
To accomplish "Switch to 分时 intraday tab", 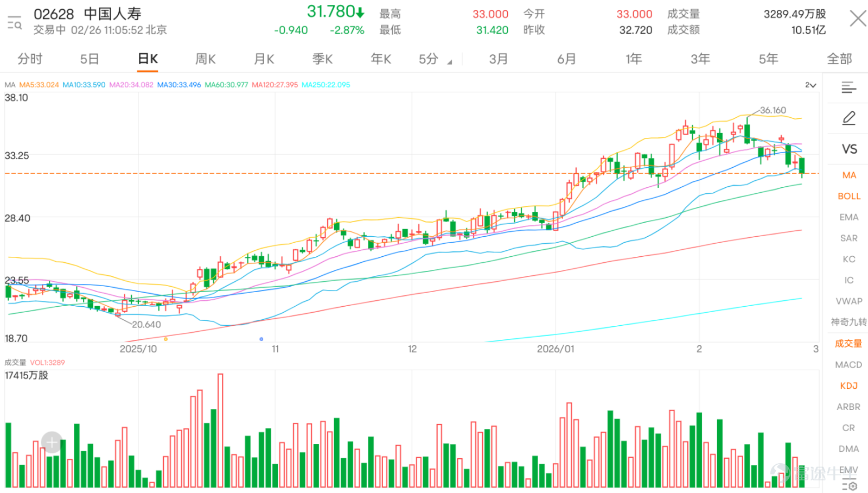I will (30, 59).
